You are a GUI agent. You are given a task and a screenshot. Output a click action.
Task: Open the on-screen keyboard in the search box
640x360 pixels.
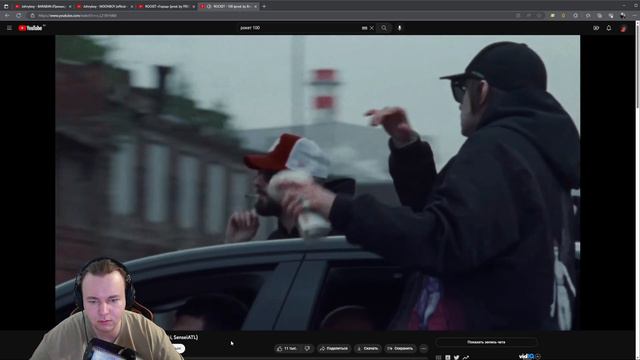tap(364, 28)
